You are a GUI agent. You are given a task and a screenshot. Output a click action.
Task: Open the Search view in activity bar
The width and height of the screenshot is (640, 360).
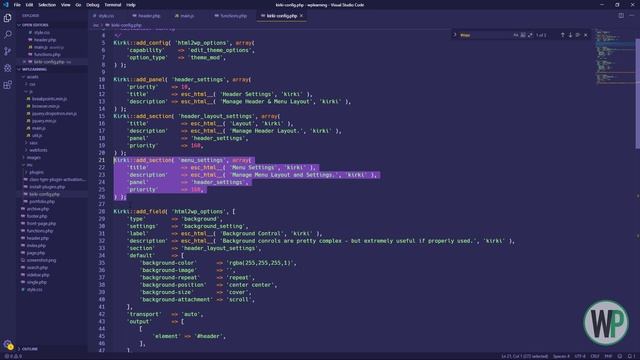tap(8, 34)
